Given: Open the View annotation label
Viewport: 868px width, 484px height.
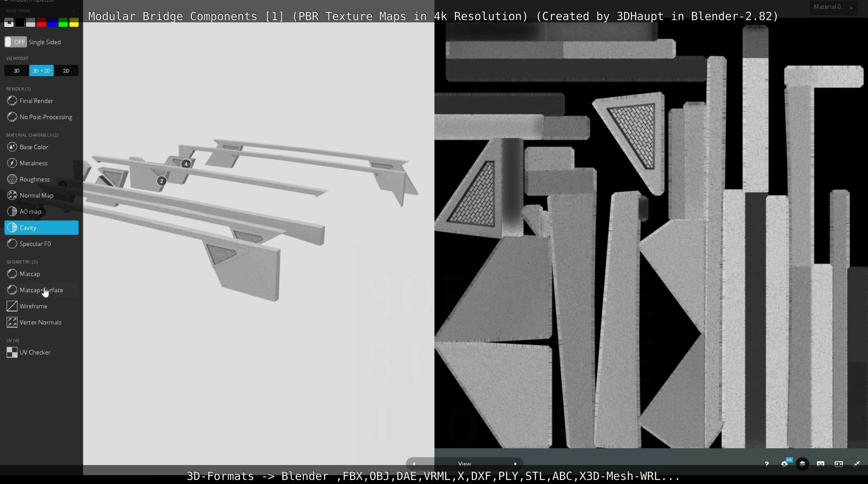Looking at the screenshot, I should [x=465, y=464].
